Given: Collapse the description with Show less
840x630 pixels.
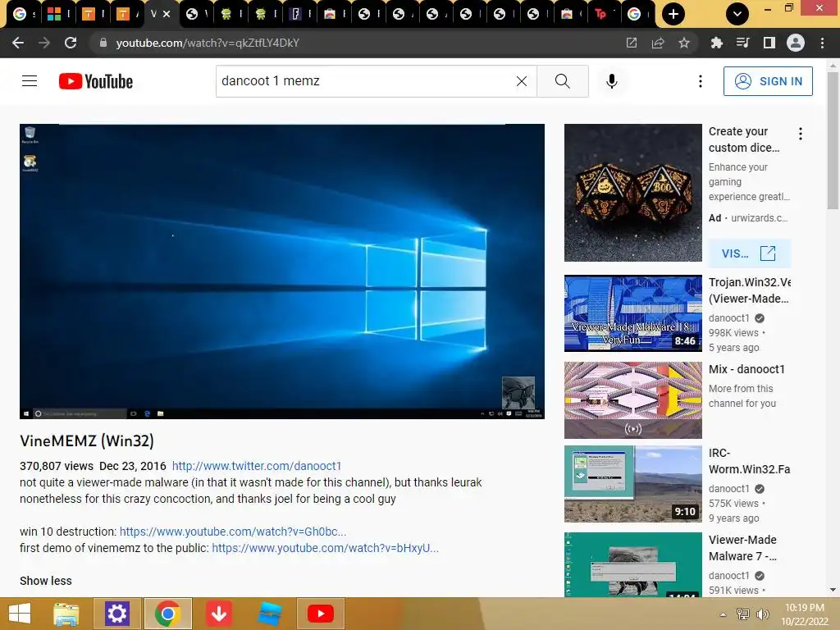Looking at the screenshot, I should coord(46,581).
